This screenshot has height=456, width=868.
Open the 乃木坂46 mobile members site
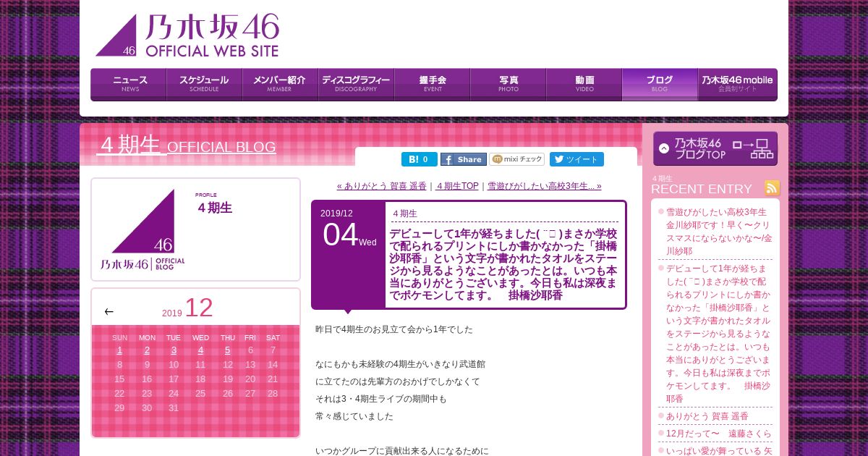tap(738, 85)
